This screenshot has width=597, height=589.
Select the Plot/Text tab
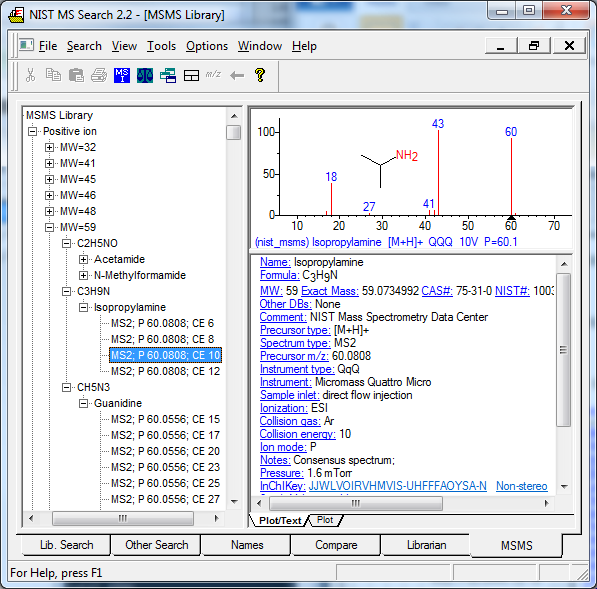(280, 520)
